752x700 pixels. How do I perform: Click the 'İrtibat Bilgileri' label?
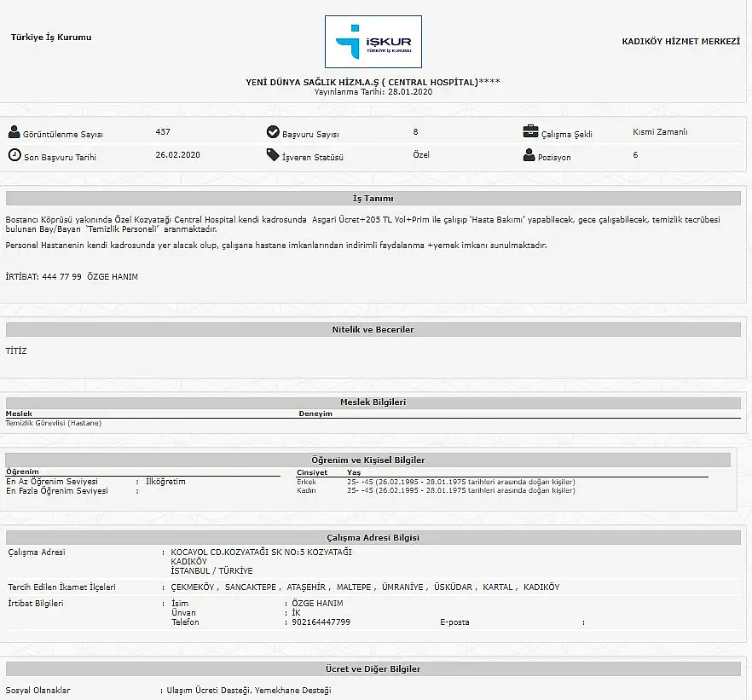36,604
